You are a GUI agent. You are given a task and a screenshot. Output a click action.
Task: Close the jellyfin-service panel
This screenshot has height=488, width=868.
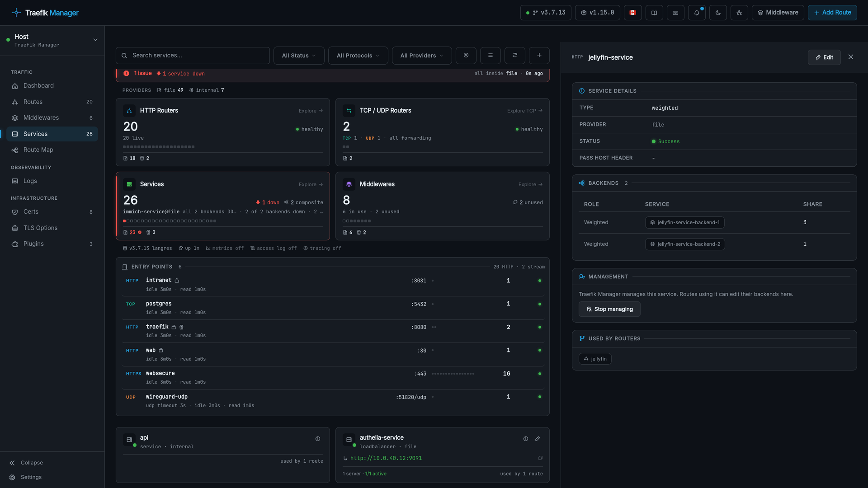coord(851,57)
